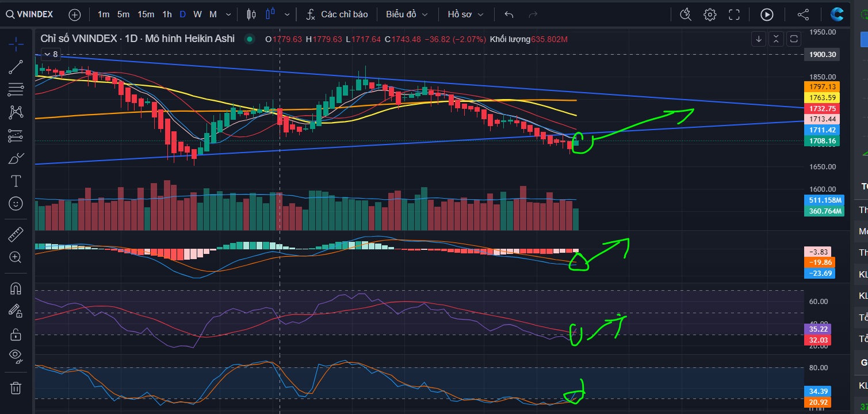The height and width of the screenshot is (414, 868).
Task: Toggle magnet mode for drawings
Action: tap(16, 288)
